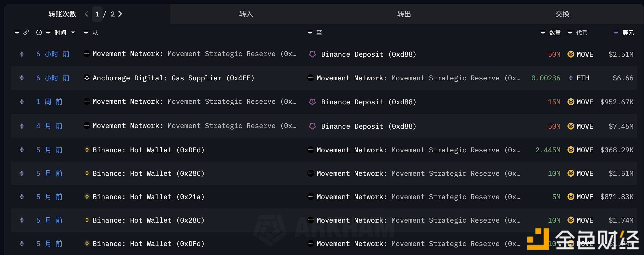Open the leftmost filter icon in header
Viewport: 644px width, 255px height.
[17, 33]
